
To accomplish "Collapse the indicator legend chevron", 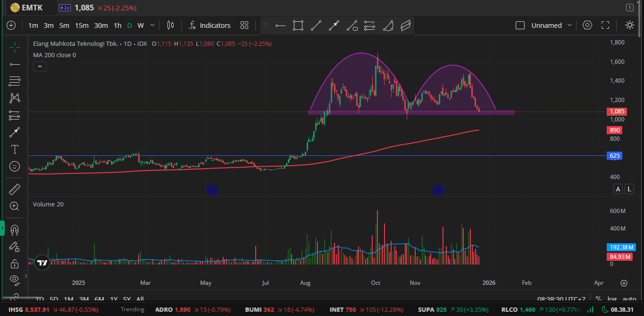I will click(40, 67).
